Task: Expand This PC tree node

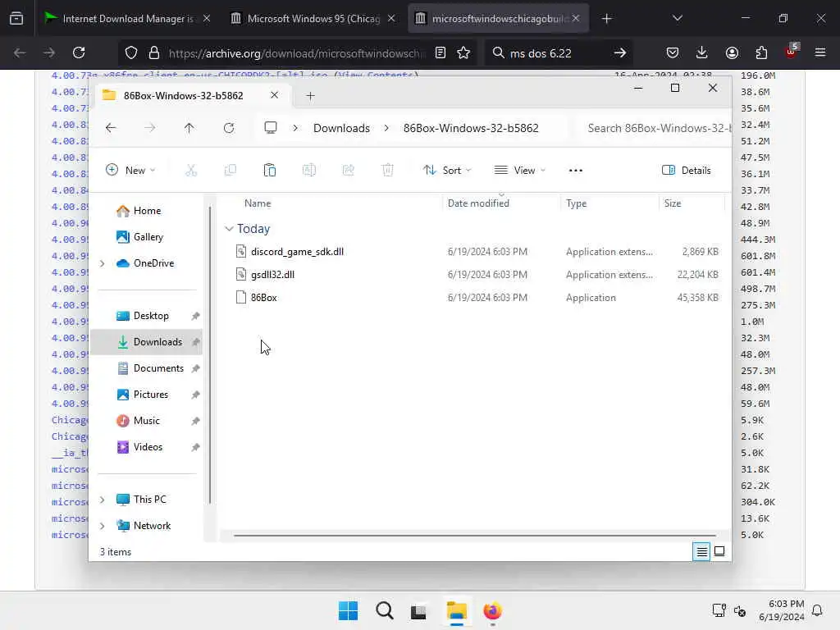Action: tap(103, 500)
